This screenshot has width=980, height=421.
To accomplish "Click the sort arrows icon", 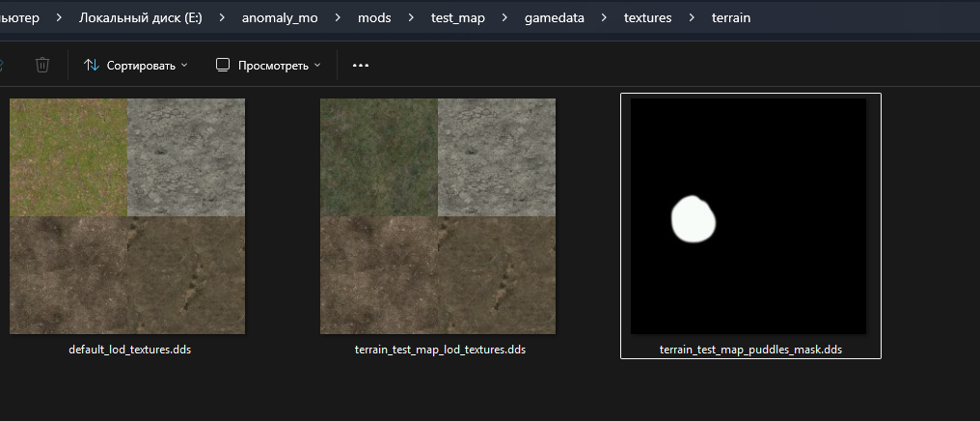I will tap(92, 65).
